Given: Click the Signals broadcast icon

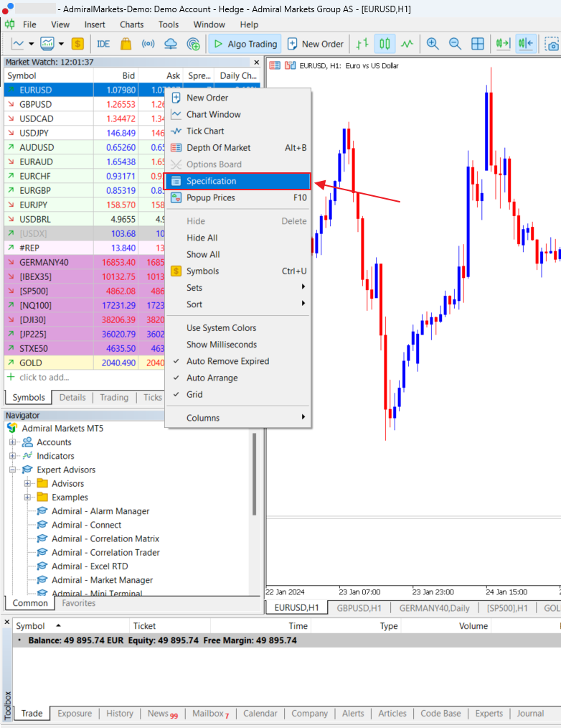Looking at the screenshot, I should point(148,44).
